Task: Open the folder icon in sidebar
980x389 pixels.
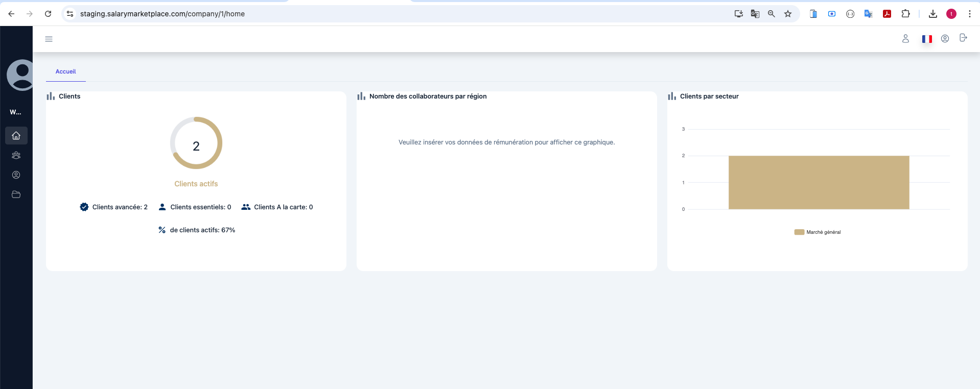Action: pyautogui.click(x=16, y=195)
